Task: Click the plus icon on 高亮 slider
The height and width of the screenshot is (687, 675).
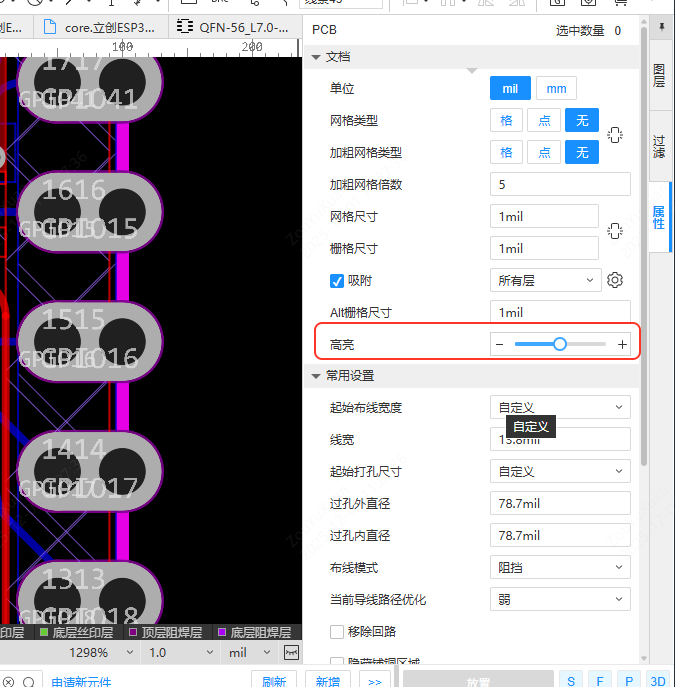Action: [622, 344]
